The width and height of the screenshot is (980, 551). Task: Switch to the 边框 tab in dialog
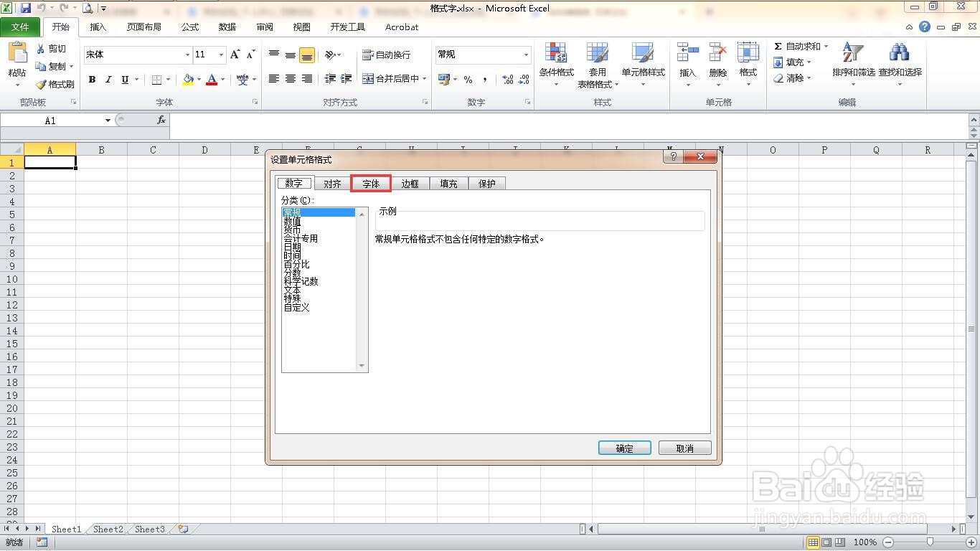tap(410, 184)
